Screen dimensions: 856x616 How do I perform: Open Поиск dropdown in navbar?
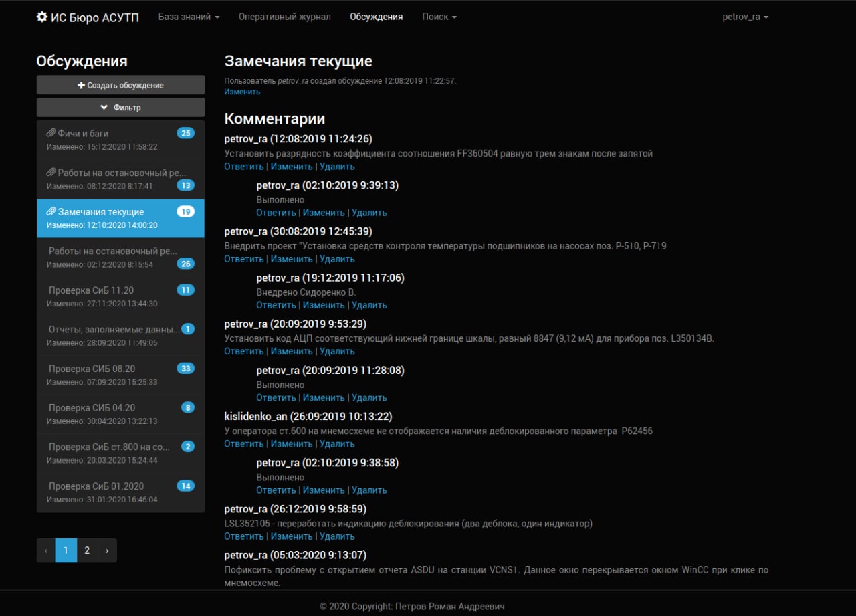click(439, 17)
